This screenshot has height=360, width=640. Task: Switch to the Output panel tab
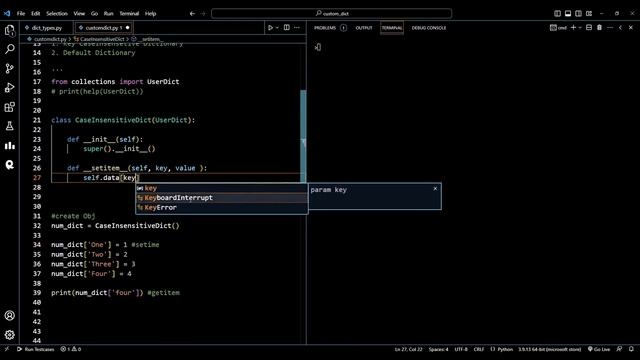(x=364, y=28)
